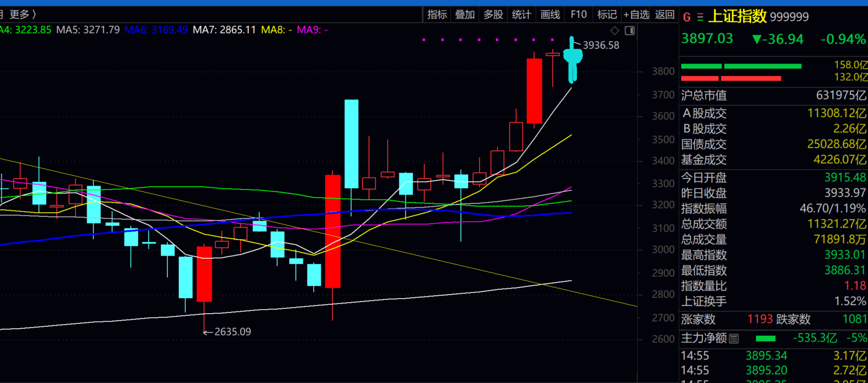Open the 统计 statistics tool
Image resolution: width=868 pixels, height=383 pixels.
[x=521, y=15]
